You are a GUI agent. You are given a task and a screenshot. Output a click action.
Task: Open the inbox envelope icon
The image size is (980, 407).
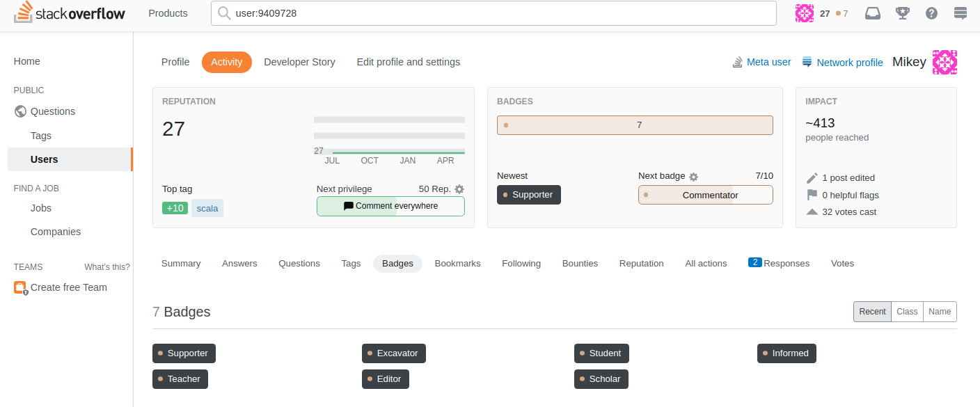[872, 13]
